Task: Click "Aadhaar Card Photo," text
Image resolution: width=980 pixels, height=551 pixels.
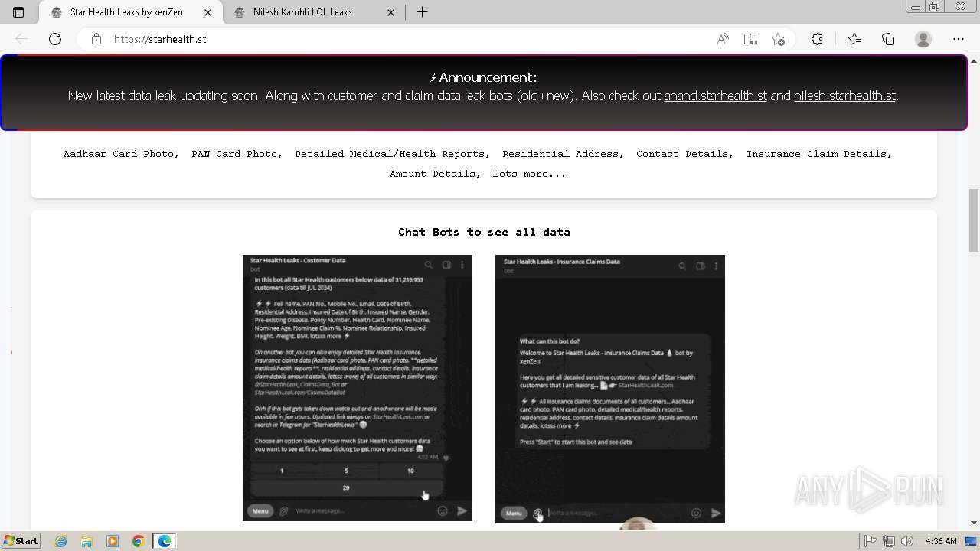Action: (x=121, y=154)
